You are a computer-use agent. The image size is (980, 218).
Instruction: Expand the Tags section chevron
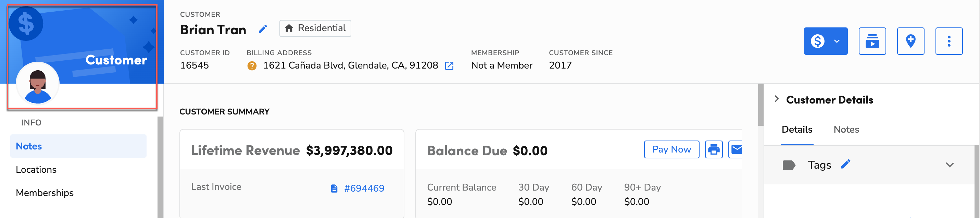click(x=949, y=164)
